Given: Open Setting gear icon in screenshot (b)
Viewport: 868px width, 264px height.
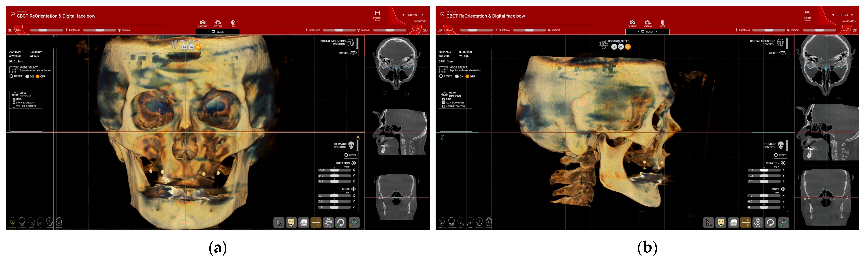Looking at the screenshot, I should coord(647,23).
